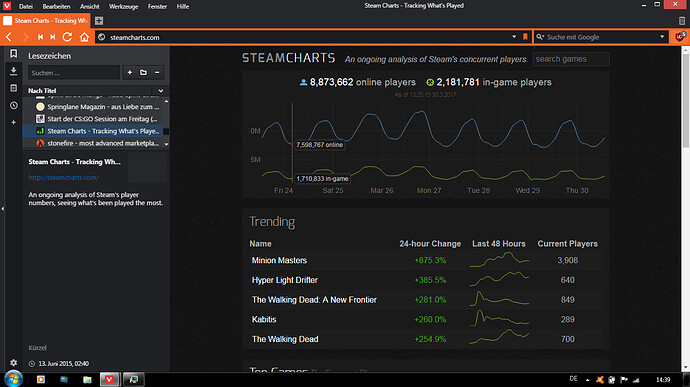Expand the address bar history dropdown
This screenshot has height=387, width=690.
514,37
